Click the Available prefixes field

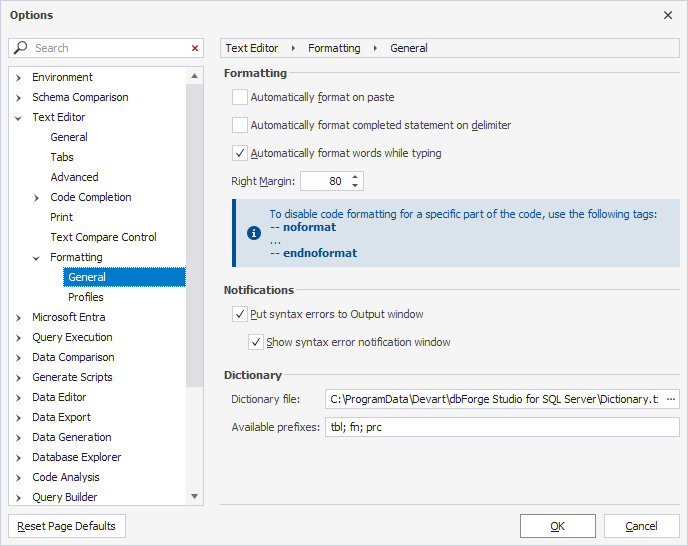point(502,427)
